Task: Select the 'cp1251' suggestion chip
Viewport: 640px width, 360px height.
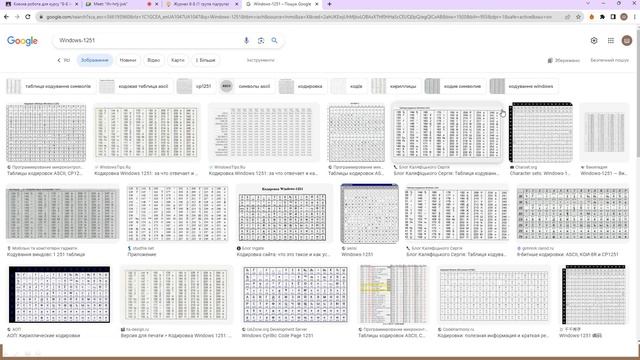Action: [x=195, y=86]
